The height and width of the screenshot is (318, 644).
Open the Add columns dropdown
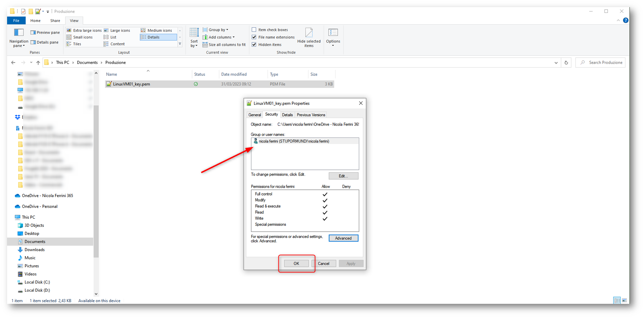[x=219, y=37]
